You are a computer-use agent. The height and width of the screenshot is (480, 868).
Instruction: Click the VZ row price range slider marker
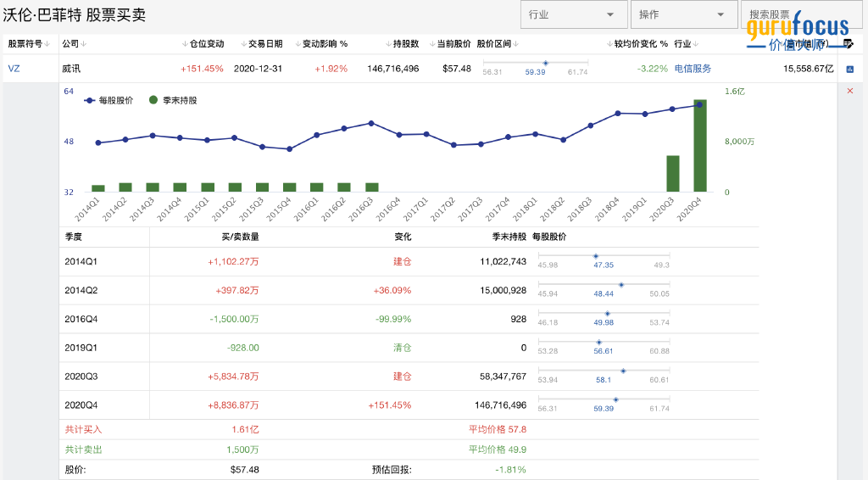(x=545, y=63)
